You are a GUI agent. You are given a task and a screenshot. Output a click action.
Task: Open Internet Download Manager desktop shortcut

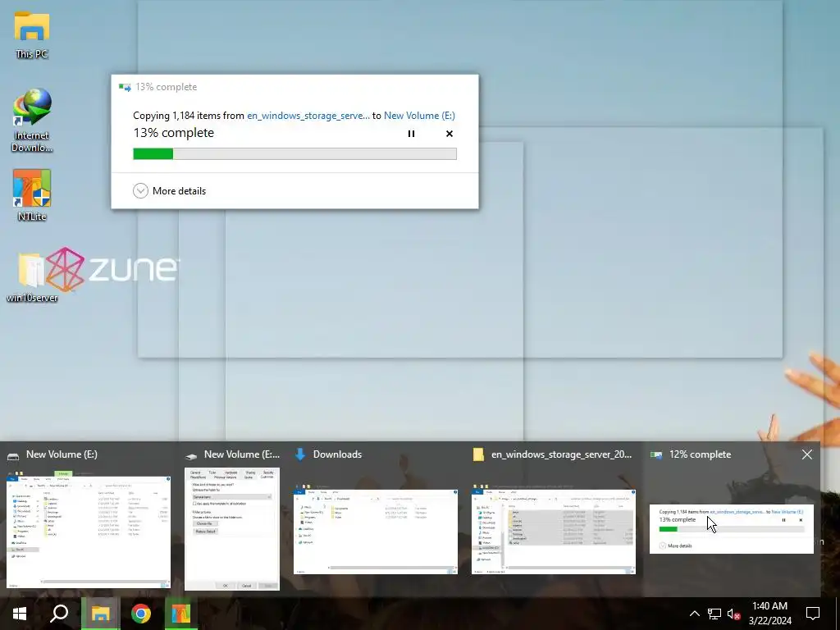click(x=32, y=121)
